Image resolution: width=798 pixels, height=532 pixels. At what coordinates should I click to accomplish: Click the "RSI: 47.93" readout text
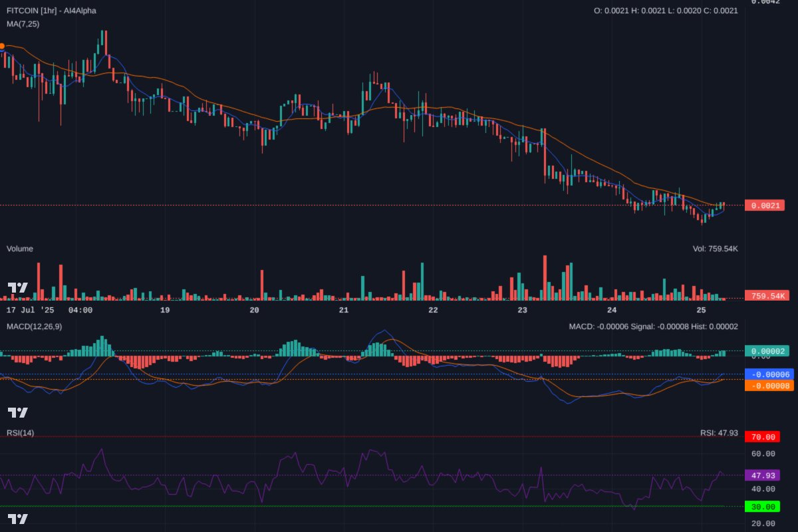point(719,433)
